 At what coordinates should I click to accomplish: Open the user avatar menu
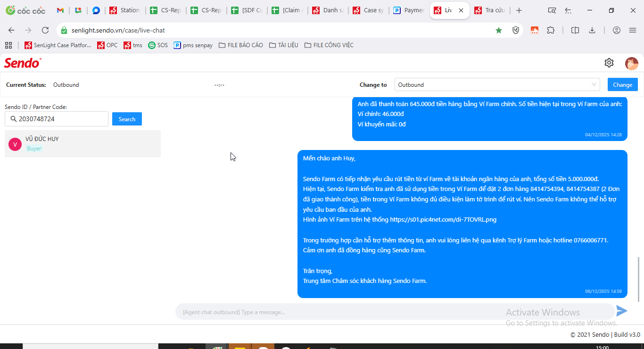pos(632,63)
